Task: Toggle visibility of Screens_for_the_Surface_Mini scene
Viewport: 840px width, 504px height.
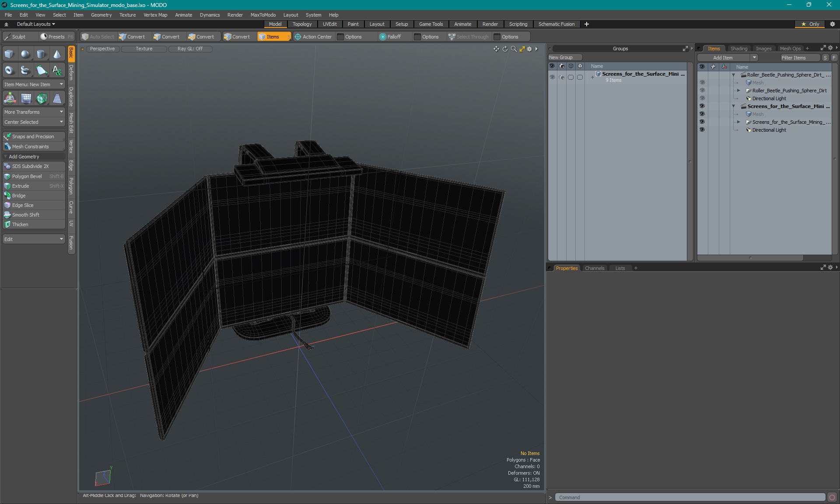Action: [702, 106]
